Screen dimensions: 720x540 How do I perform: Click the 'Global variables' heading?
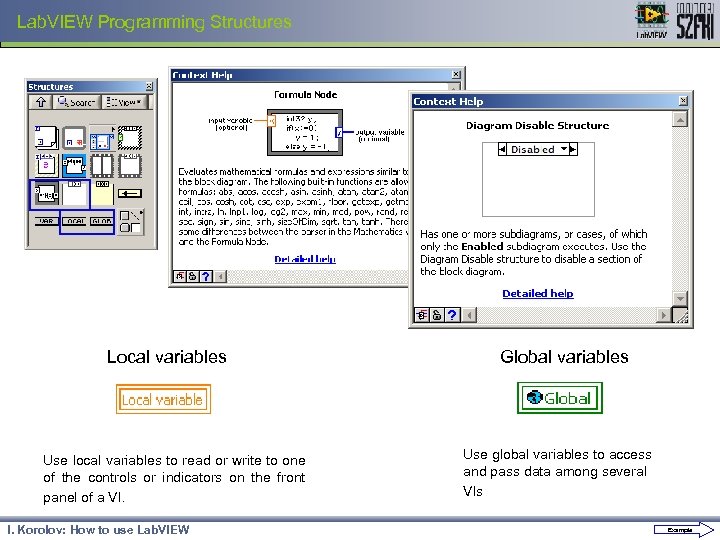coord(564,356)
